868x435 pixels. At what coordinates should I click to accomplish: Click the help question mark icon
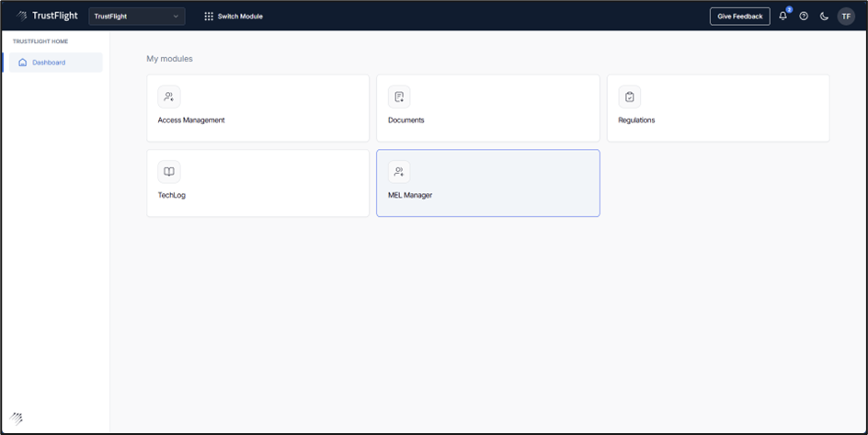(804, 16)
